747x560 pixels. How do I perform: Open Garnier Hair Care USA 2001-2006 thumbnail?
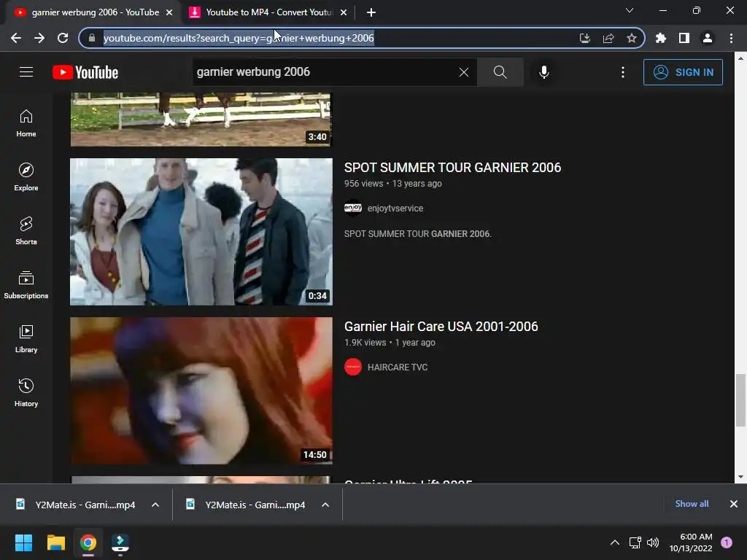point(201,391)
